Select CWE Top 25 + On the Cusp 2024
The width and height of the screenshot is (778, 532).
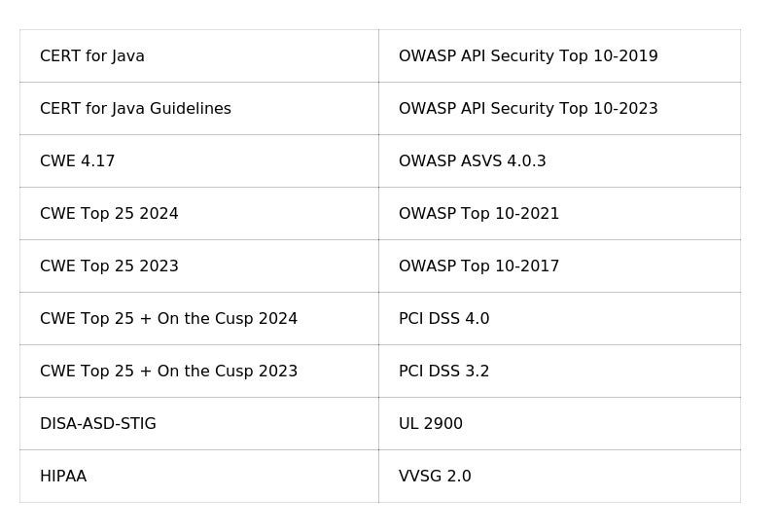pyautogui.click(x=168, y=319)
